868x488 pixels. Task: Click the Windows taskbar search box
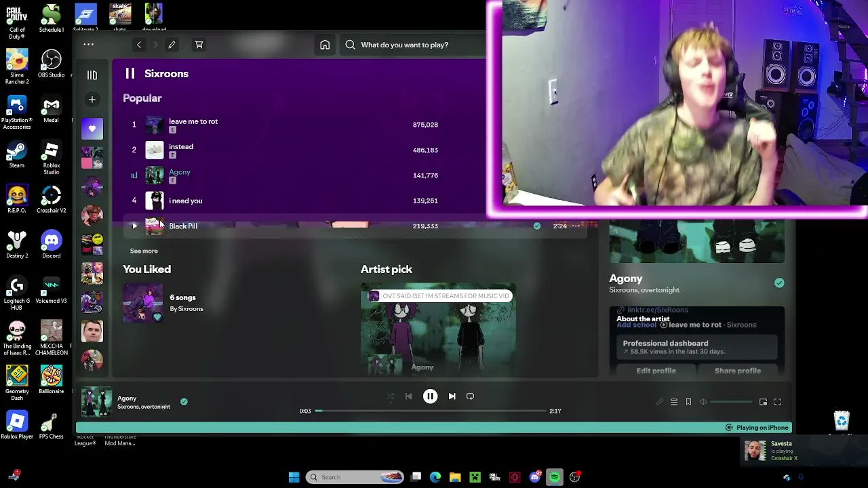356,477
